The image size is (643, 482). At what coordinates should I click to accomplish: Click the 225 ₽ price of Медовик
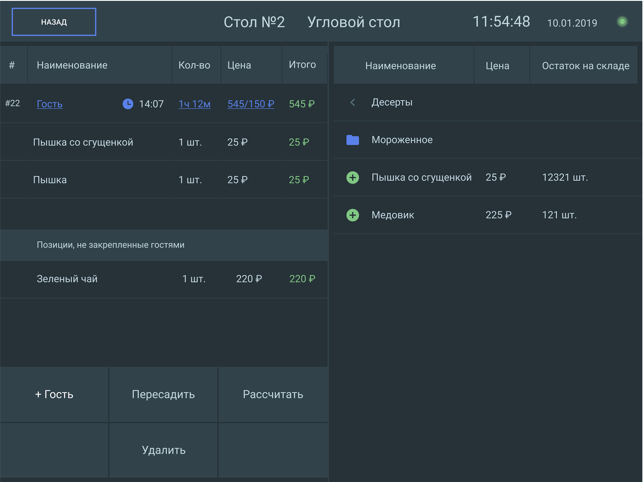pyautogui.click(x=498, y=215)
